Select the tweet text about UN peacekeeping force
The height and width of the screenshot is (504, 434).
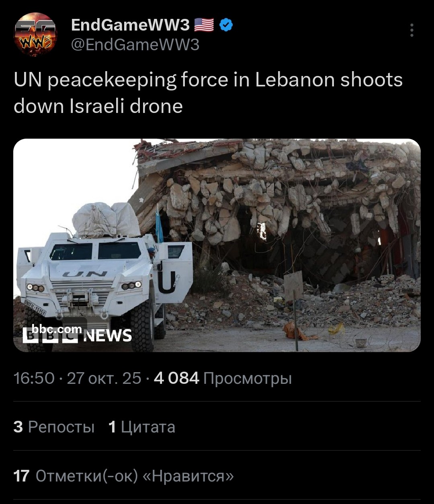(208, 93)
